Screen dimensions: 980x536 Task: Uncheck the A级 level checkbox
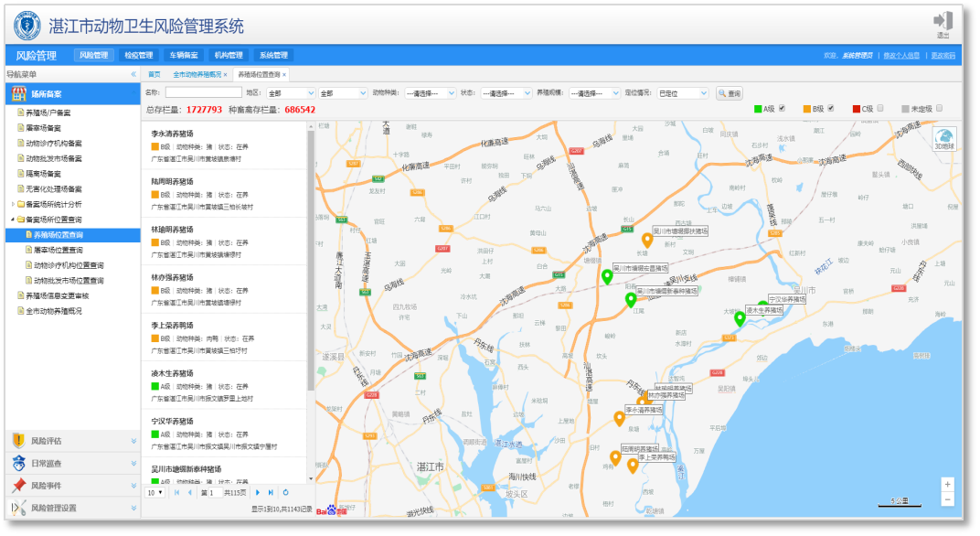[x=783, y=108]
